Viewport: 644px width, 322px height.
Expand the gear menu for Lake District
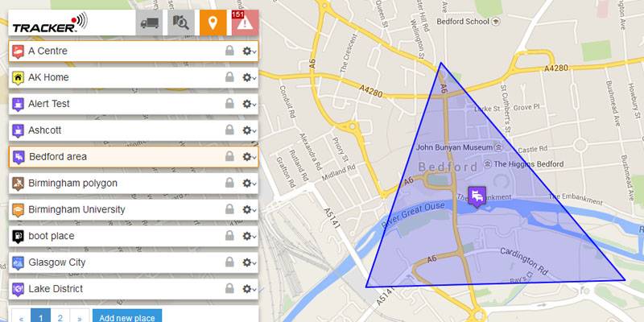(x=250, y=289)
